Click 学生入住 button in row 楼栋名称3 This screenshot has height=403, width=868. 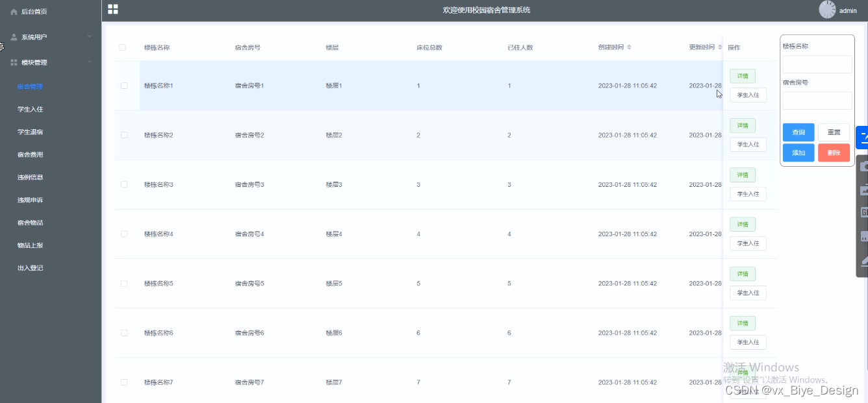click(748, 194)
